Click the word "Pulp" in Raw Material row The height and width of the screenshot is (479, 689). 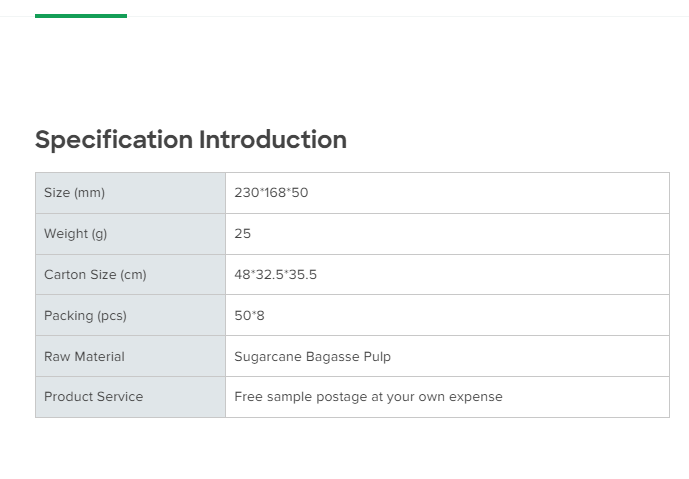click(x=375, y=357)
